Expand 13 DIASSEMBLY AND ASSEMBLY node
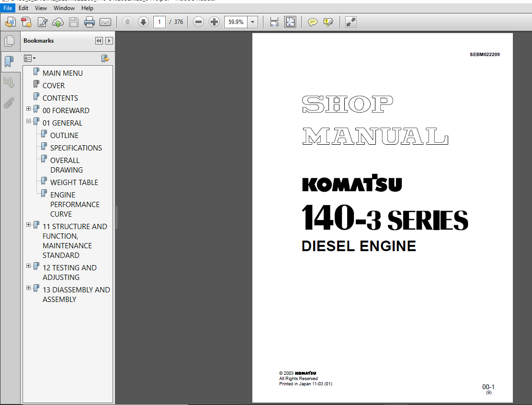The width and height of the screenshot is (532, 405). click(29, 288)
